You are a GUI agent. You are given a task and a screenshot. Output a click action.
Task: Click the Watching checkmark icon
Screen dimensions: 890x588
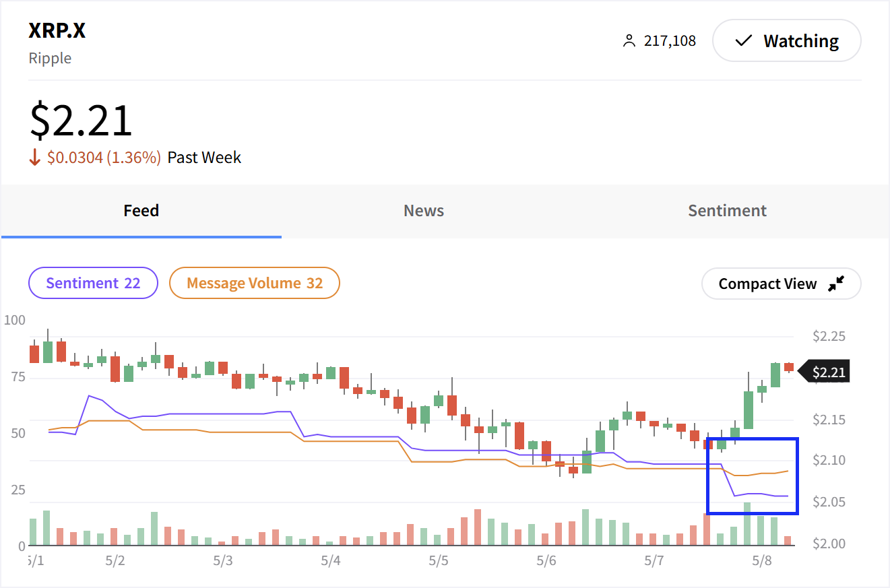743,41
